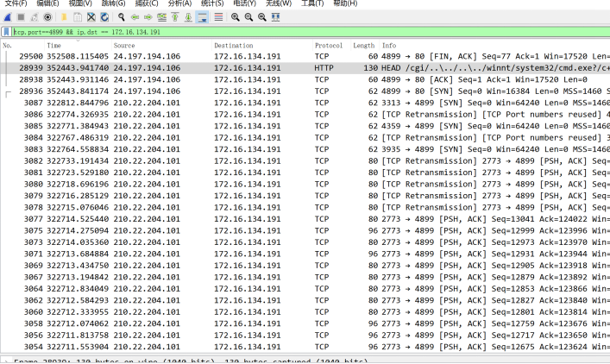Reset text zoom to normal size
Viewport: 610px width, 364px height.
[x=261, y=17]
